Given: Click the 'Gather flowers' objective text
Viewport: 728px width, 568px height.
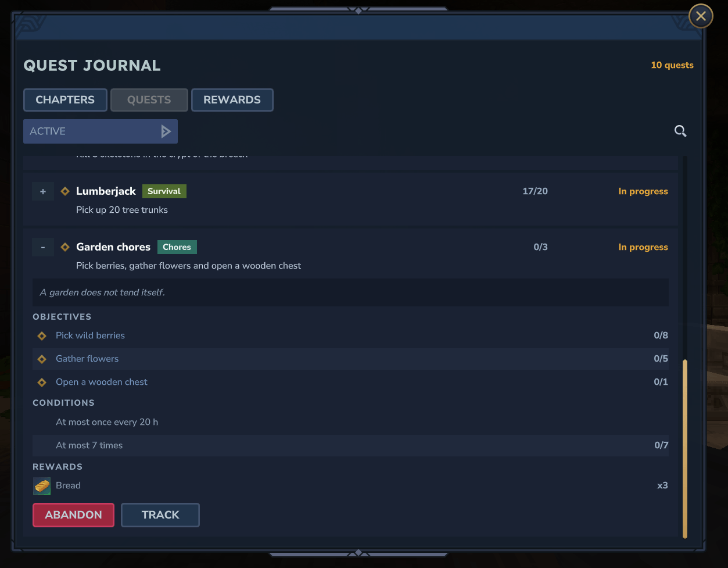Looking at the screenshot, I should click(87, 359).
